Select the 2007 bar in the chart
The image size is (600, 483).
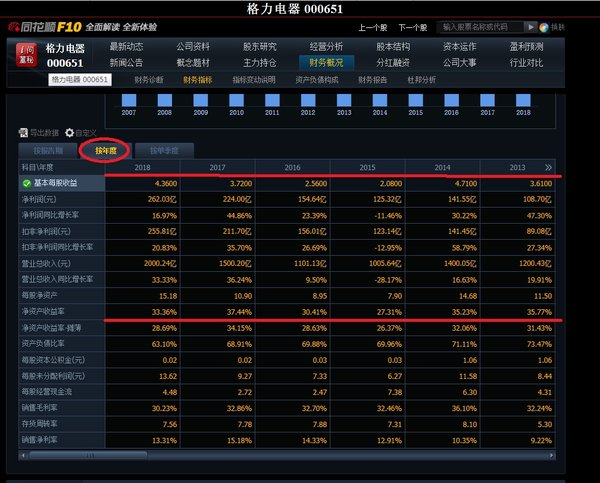(129, 100)
